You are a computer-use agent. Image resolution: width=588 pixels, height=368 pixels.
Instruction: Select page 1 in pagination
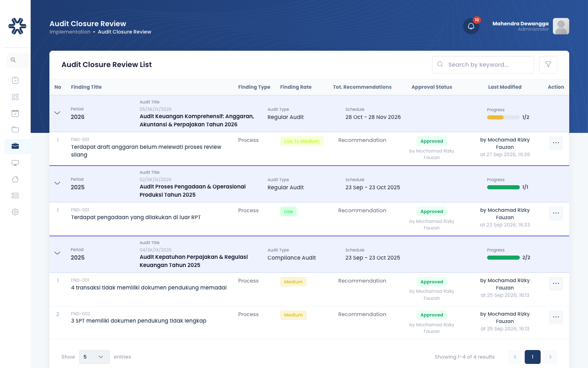point(532,357)
